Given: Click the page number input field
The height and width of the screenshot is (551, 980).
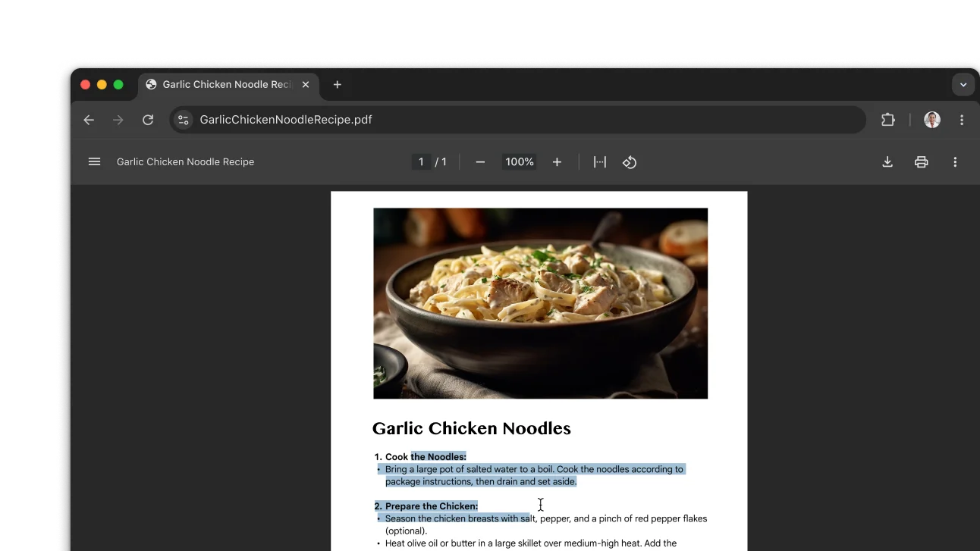Looking at the screenshot, I should (421, 161).
